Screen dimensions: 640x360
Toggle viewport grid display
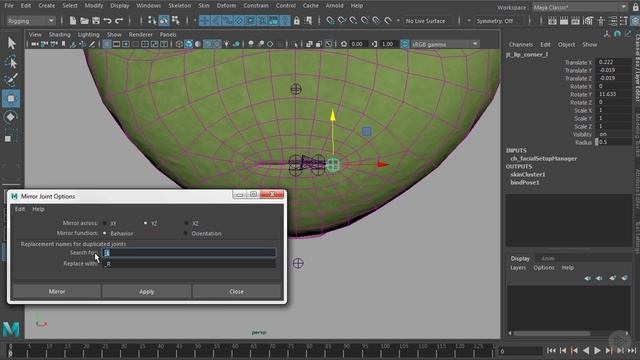(106, 44)
